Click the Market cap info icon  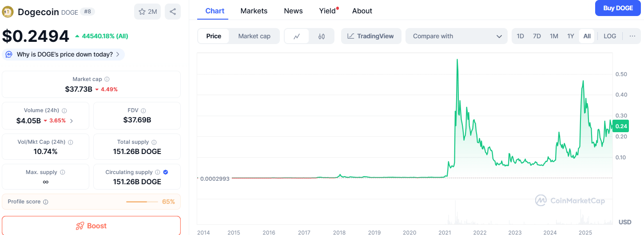[107, 79]
